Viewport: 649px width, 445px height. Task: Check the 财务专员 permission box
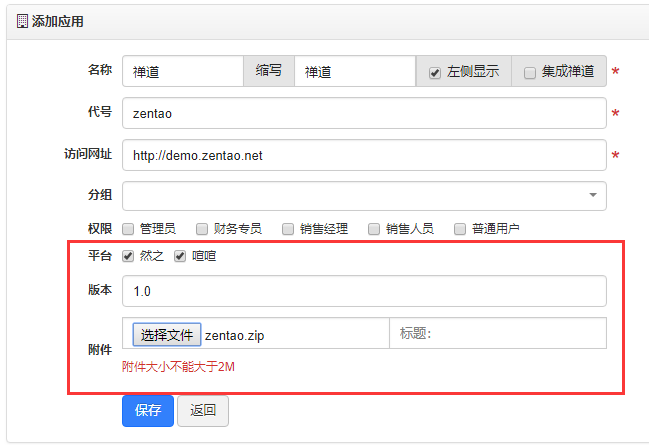pos(203,229)
